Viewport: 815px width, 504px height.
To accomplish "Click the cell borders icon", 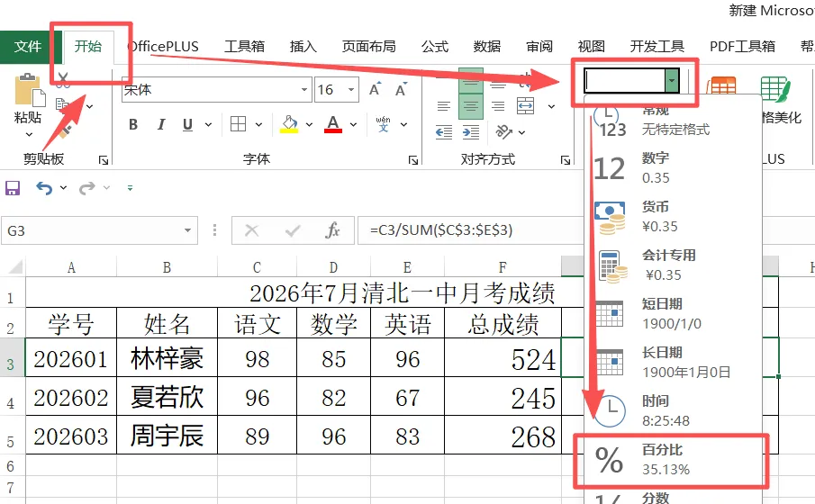I will [x=238, y=124].
